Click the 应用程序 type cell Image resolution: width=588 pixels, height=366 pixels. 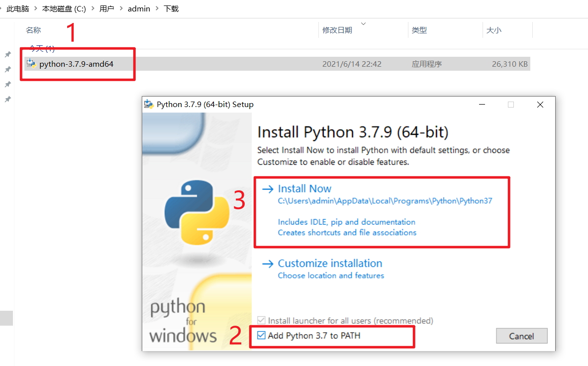point(427,64)
